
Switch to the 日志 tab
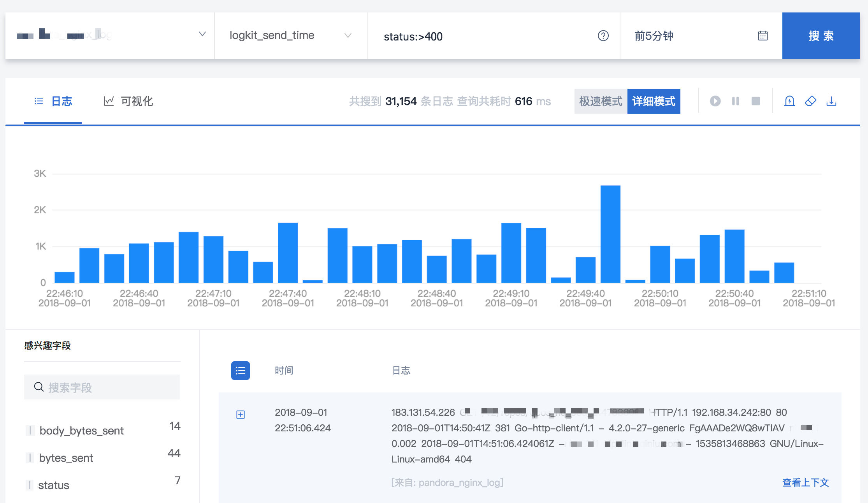coord(53,101)
